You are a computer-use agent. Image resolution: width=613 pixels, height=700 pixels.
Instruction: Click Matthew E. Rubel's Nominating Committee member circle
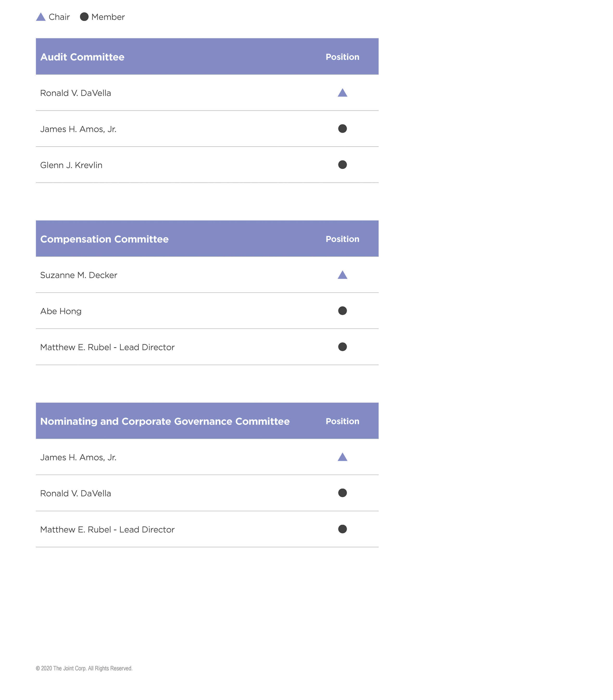pos(342,529)
